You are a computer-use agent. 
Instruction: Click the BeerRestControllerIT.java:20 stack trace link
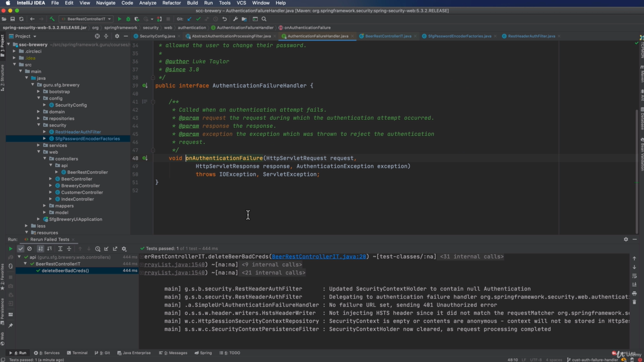pos(319,256)
